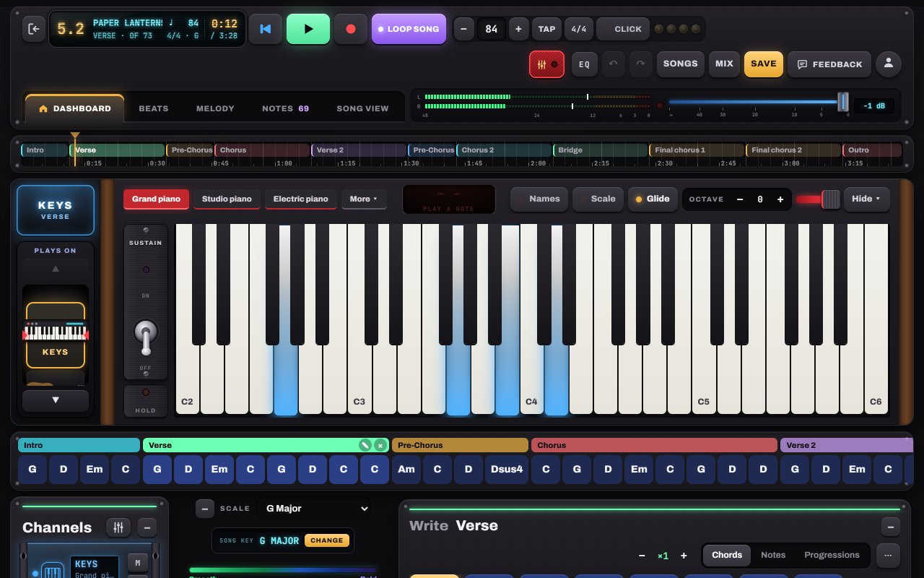The height and width of the screenshot is (578, 924).
Task: Select the Studio piano sound
Action: pyautogui.click(x=227, y=199)
